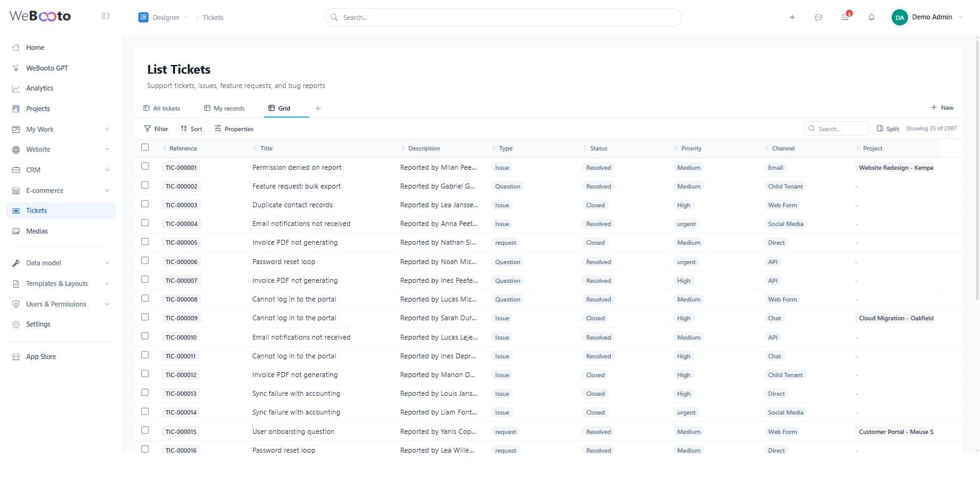This screenshot has width=980, height=482.
Task: Create a New ticket
Action: 942,107
